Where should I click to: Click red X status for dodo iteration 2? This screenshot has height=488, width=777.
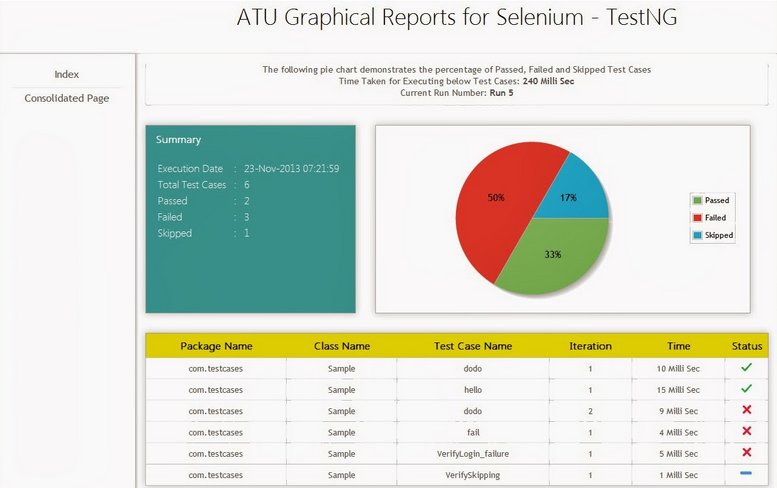[x=746, y=410]
